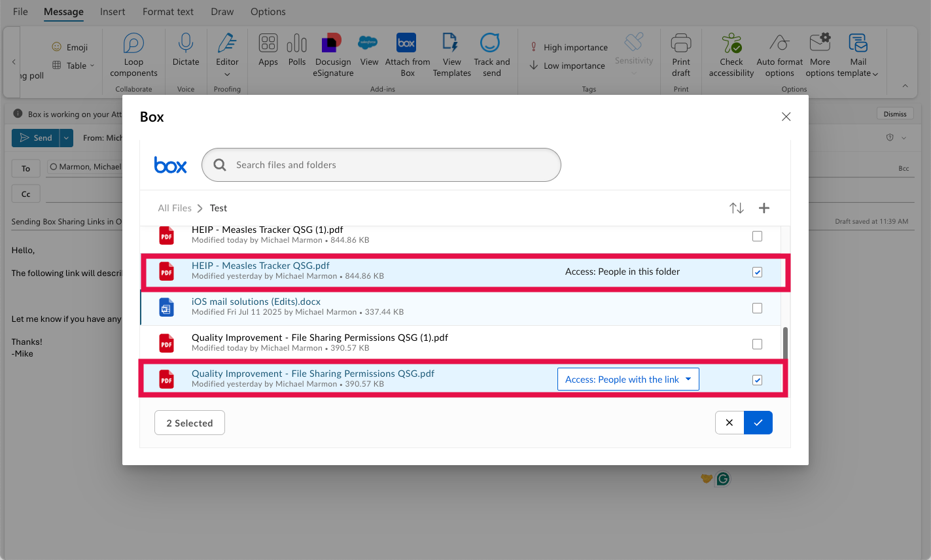Click the Send button
The height and width of the screenshot is (560, 931).
(x=36, y=138)
